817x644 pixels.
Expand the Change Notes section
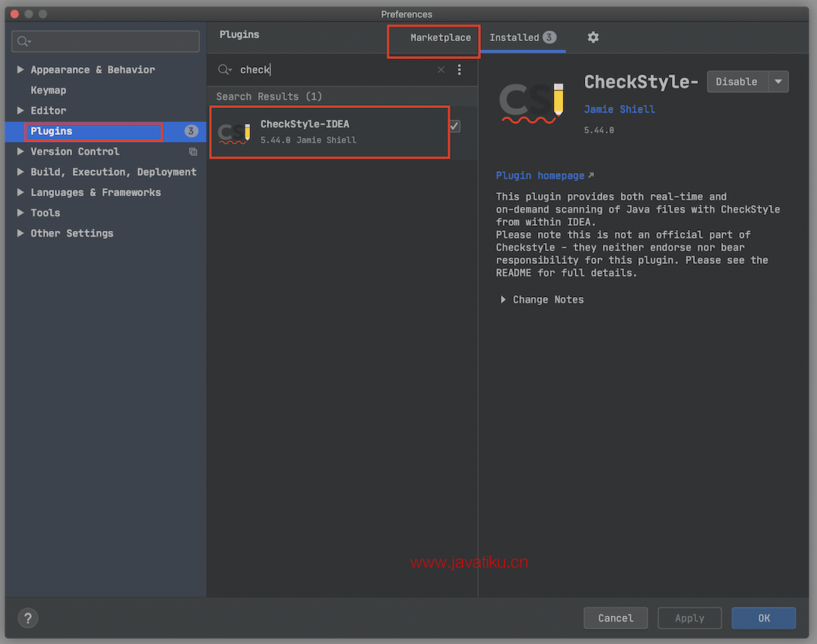503,299
